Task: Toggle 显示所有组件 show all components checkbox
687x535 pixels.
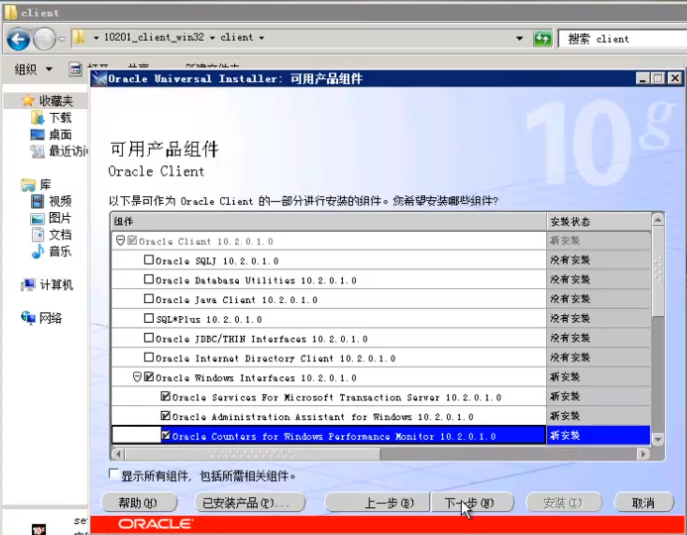Action: [x=114, y=474]
